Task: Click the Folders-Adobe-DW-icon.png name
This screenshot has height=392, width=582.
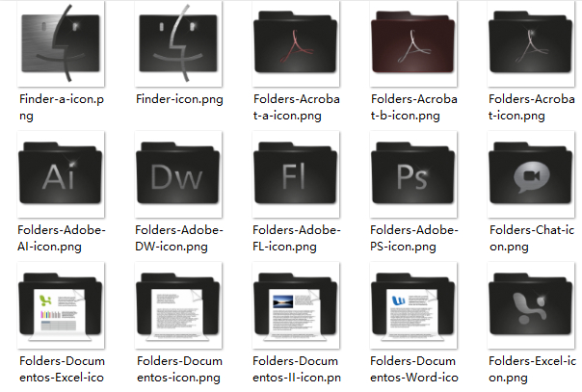Action: (x=179, y=238)
